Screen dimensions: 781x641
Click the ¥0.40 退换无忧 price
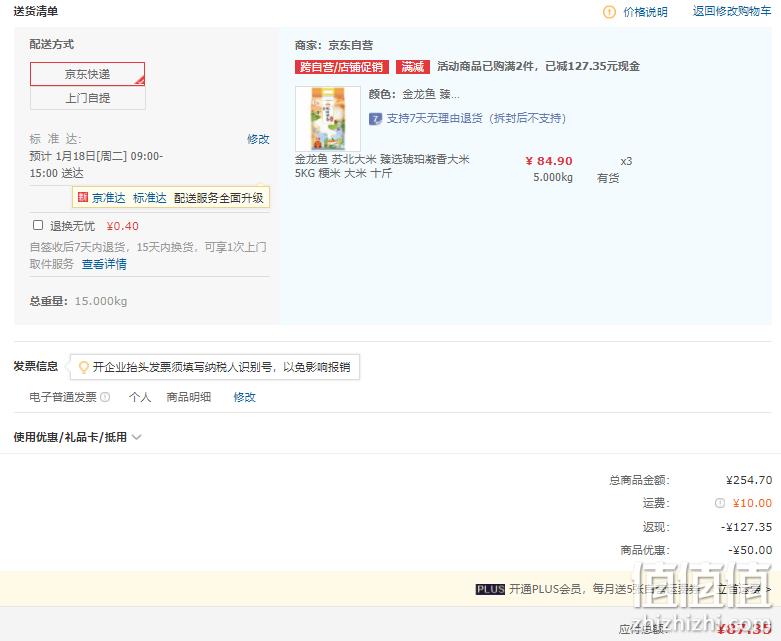[x=123, y=226]
